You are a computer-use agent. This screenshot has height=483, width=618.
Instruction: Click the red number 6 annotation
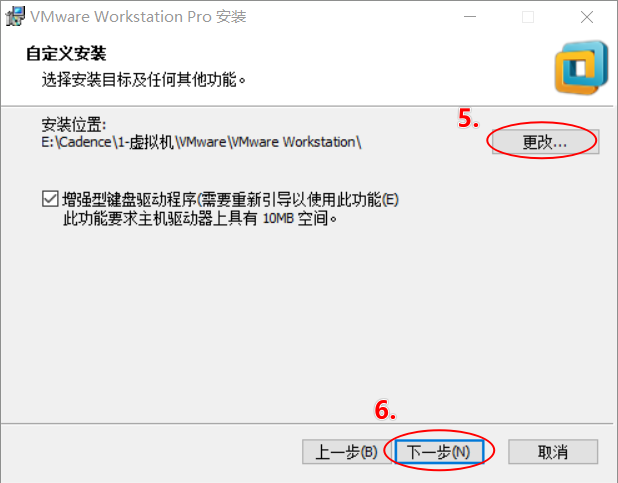(385, 410)
